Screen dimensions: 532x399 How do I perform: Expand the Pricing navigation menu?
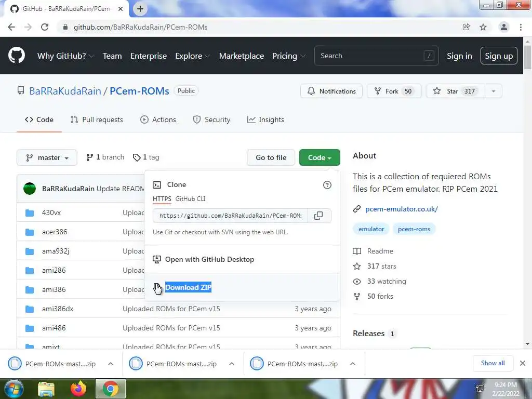coord(289,56)
